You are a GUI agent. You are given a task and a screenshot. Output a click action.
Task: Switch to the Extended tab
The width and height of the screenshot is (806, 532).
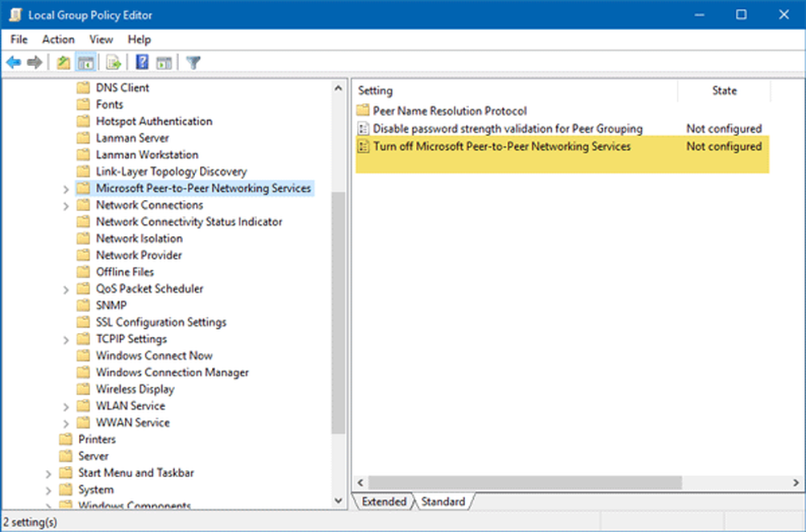384,501
